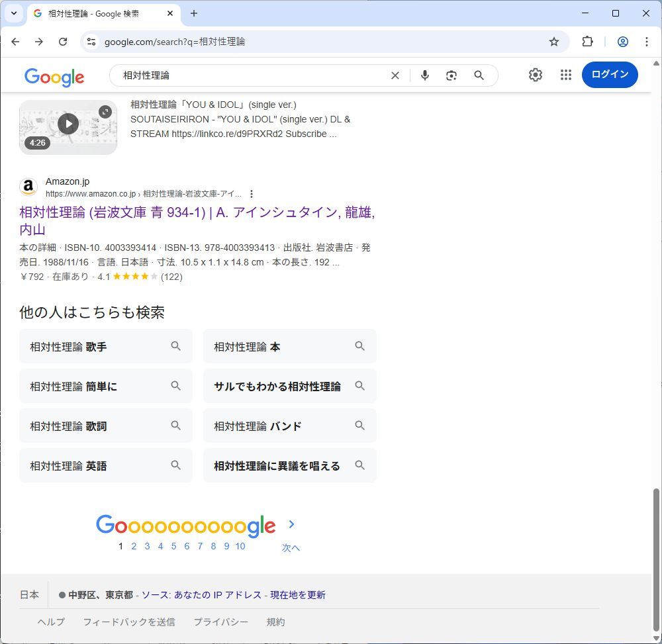Open the Extensions puzzle icon

(x=587, y=41)
